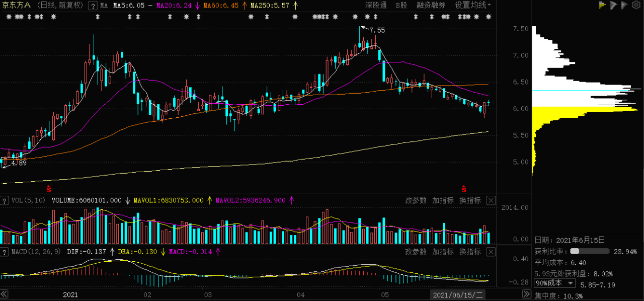Viewport: 644px width, 301px height.
Task: Click 加指标 in the VOL panel
Action: click(443, 200)
